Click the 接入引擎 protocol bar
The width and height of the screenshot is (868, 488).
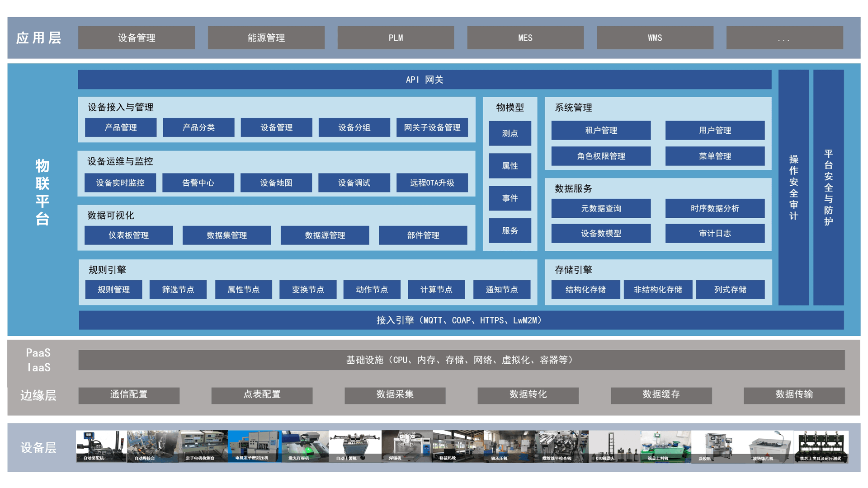point(461,320)
